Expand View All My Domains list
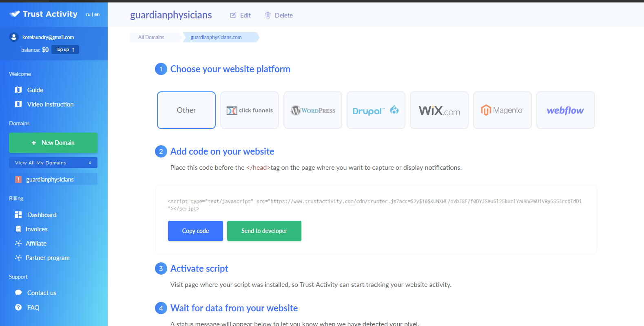644x326 pixels. [53, 163]
